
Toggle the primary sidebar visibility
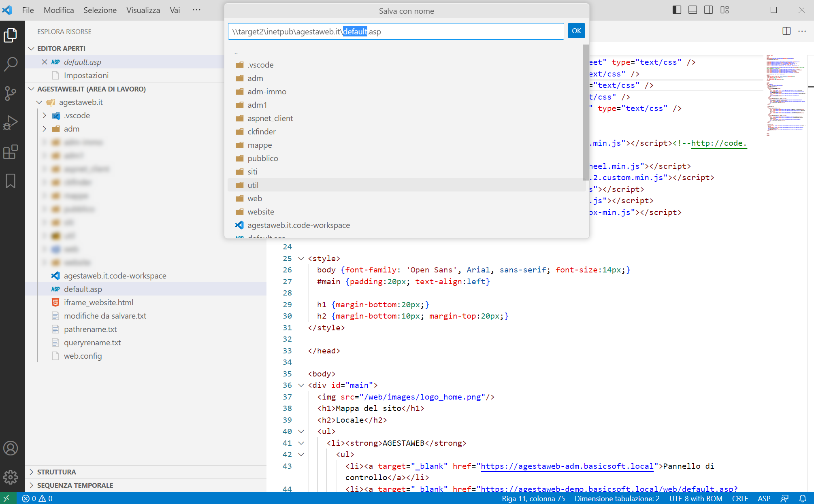[x=676, y=10]
